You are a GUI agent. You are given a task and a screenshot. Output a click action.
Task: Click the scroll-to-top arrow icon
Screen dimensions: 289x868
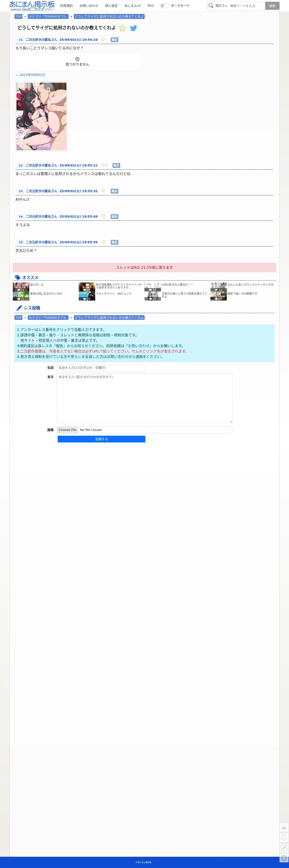[x=284, y=828]
